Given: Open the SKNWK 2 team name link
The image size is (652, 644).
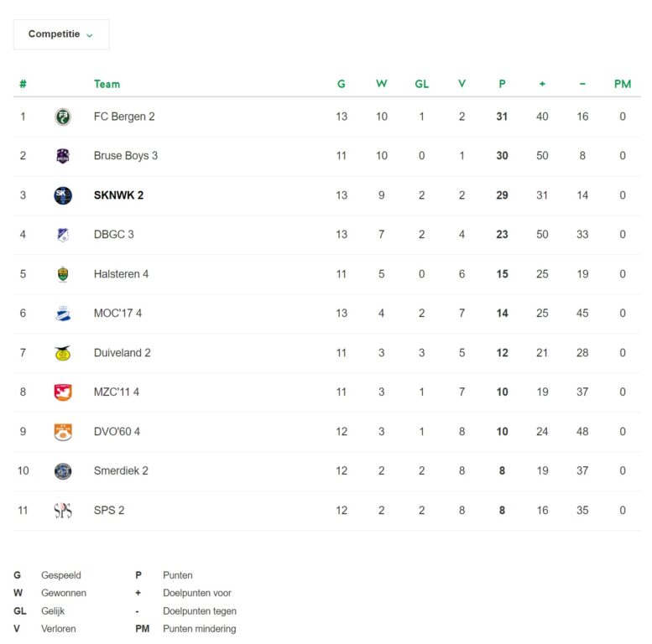Looking at the screenshot, I should [118, 195].
